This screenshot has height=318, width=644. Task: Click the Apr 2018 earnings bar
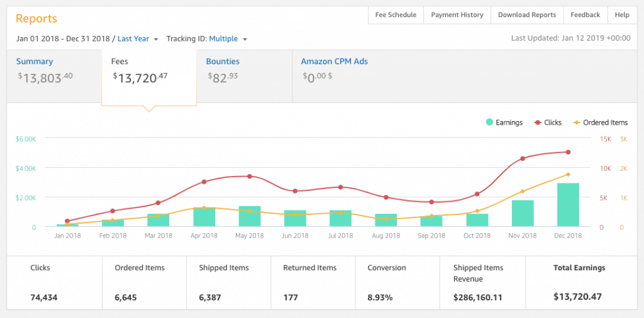coord(204,217)
